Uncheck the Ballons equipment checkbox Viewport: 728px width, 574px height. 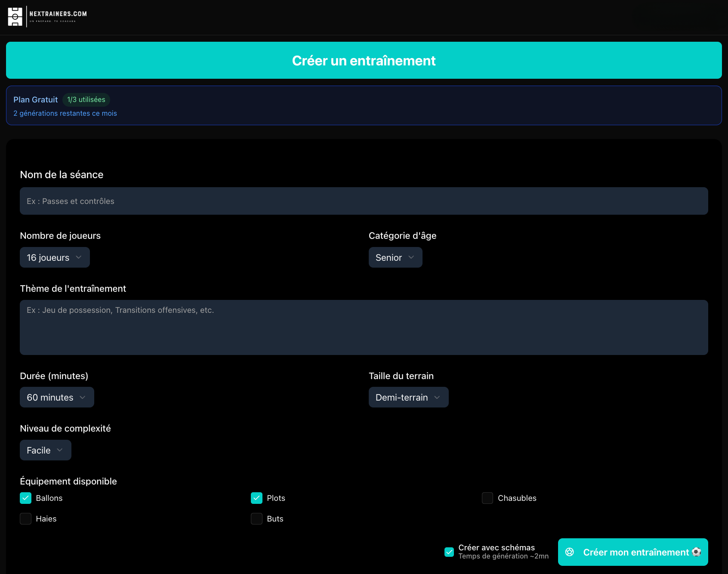click(x=26, y=498)
